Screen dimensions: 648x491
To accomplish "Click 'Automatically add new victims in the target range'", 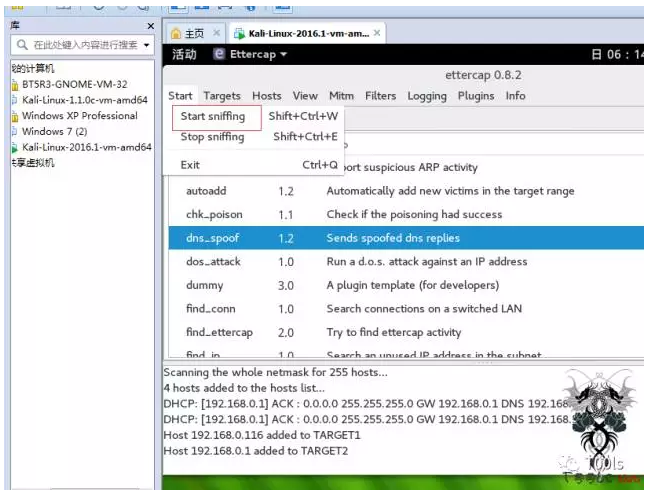I will tap(450, 191).
